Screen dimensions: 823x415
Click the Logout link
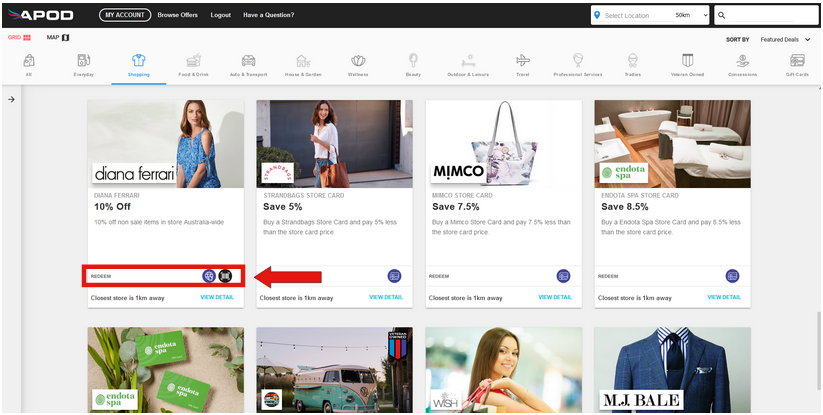pos(220,15)
